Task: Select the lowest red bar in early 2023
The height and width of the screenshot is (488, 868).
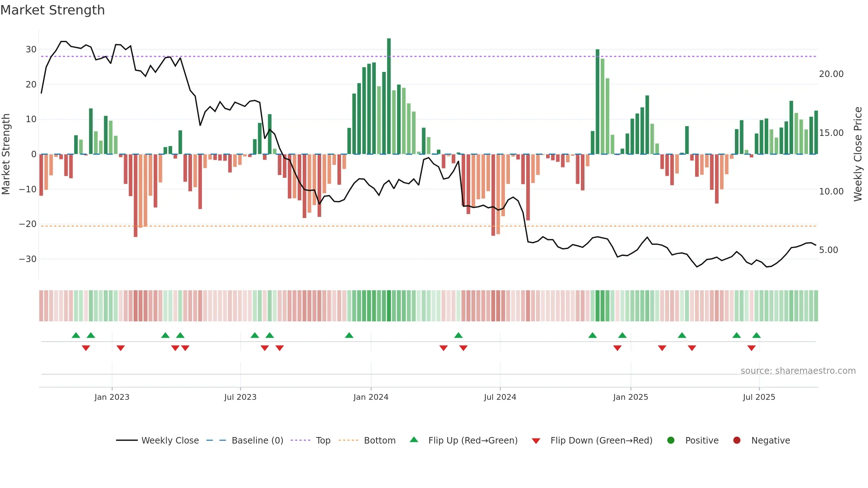Action: pyautogui.click(x=135, y=196)
